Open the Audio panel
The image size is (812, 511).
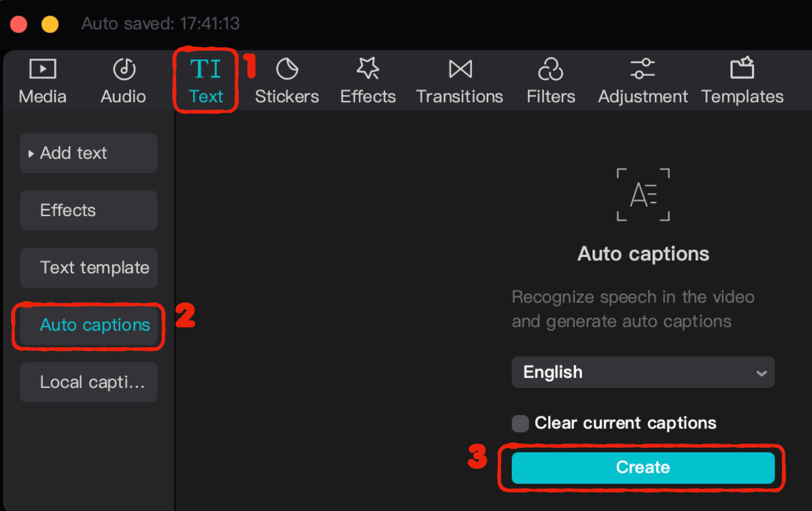click(123, 80)
